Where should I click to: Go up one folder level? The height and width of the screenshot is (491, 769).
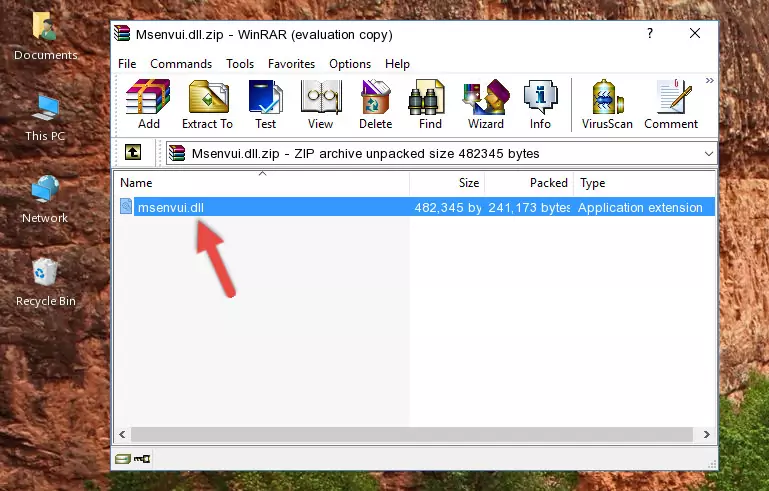(x=133, y=153)
